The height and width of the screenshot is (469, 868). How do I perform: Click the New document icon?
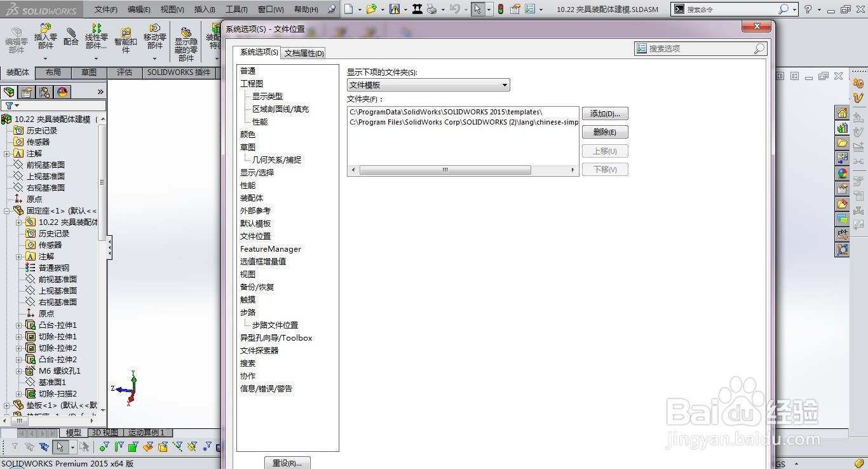pyautogui.click(x=348, y=9)
